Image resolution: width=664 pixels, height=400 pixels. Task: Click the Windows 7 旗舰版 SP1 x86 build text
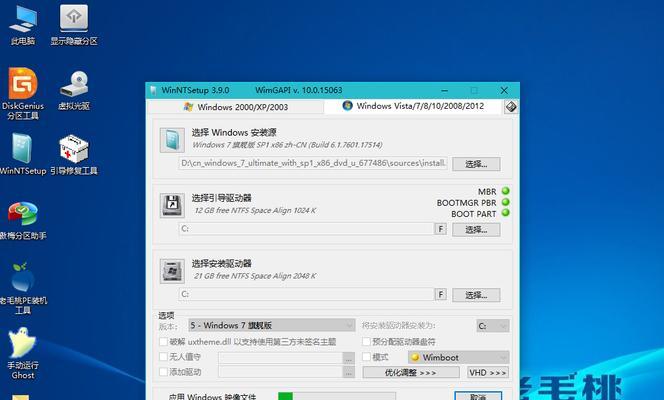click(x=287, y=145)
